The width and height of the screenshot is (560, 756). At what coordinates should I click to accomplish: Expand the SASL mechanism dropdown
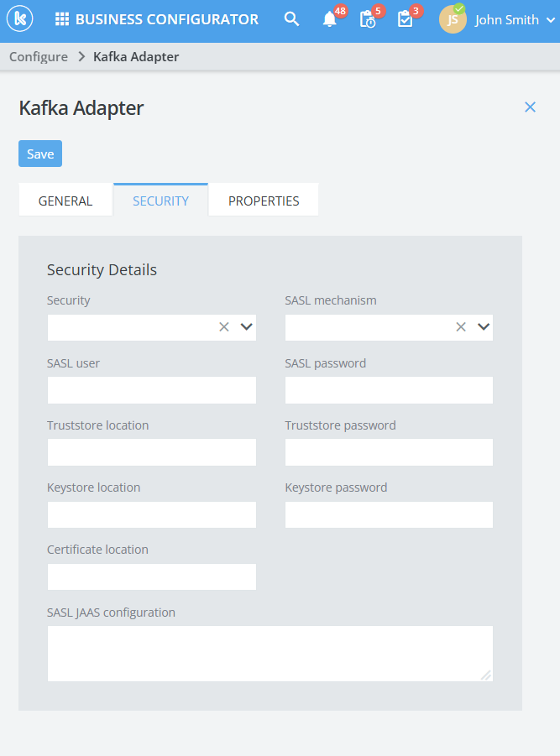[484, 327]
